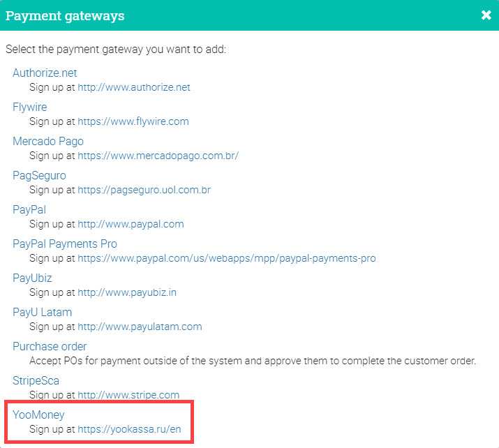Open the pagseguro.uol.com.br link
Screen dimensions: 499x448
point(144,190)
